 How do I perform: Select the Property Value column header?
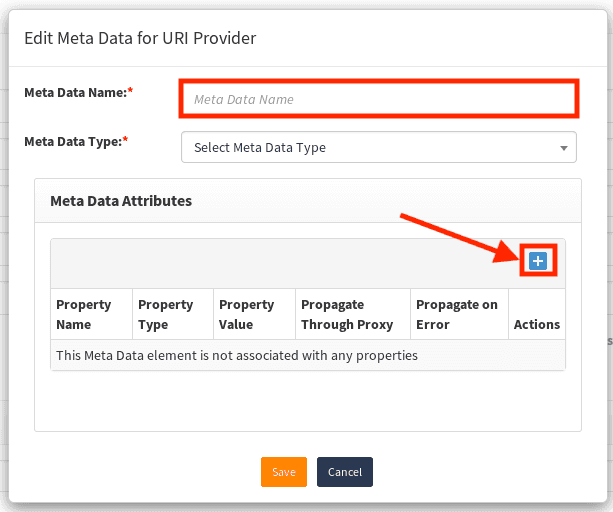(247, 314)
